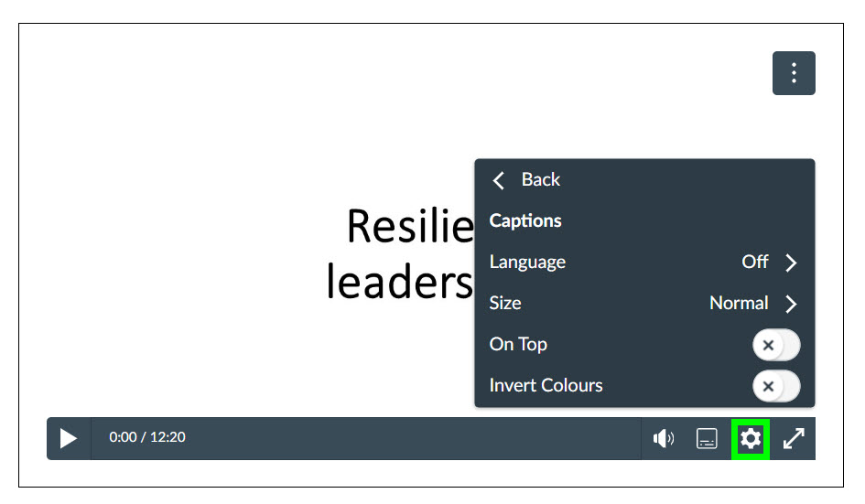
Task: Expand the Size chevron arrow
Action: point(792,304)
